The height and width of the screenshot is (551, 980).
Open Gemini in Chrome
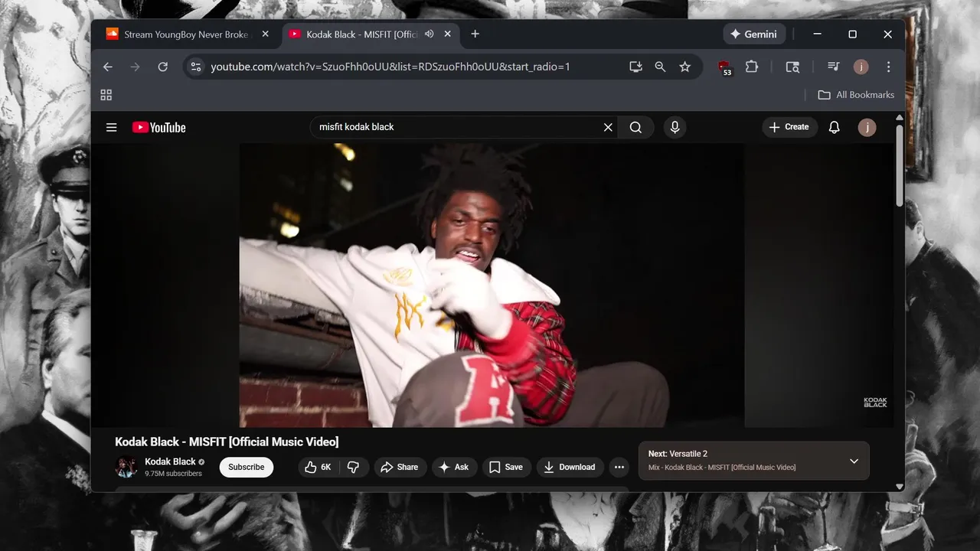753,34
